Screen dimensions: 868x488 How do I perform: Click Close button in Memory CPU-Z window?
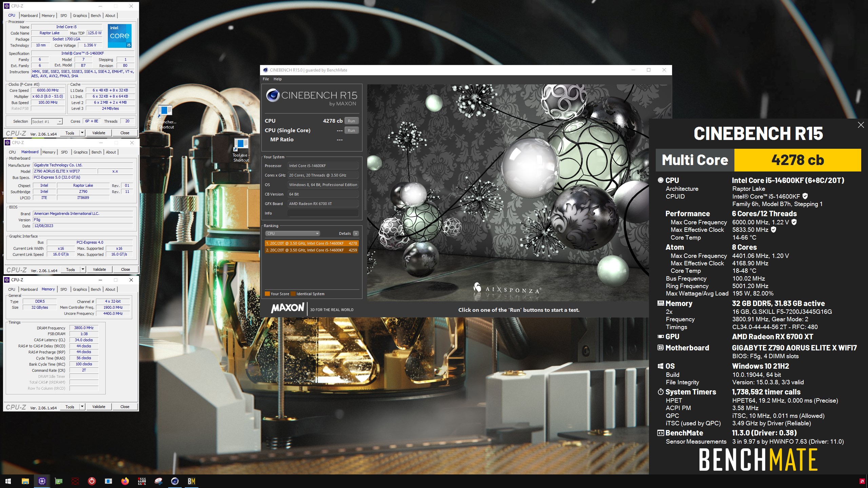125,407
